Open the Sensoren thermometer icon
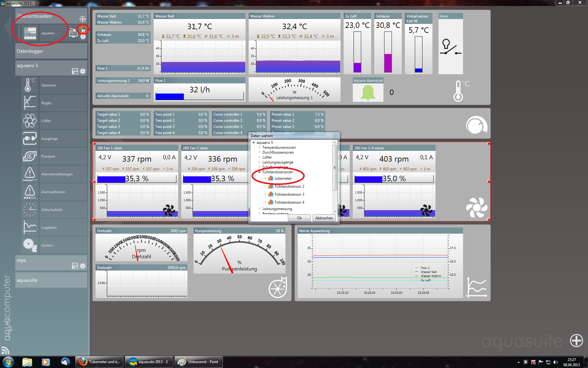This screenshot has width=588, height=368. point(30,85)
